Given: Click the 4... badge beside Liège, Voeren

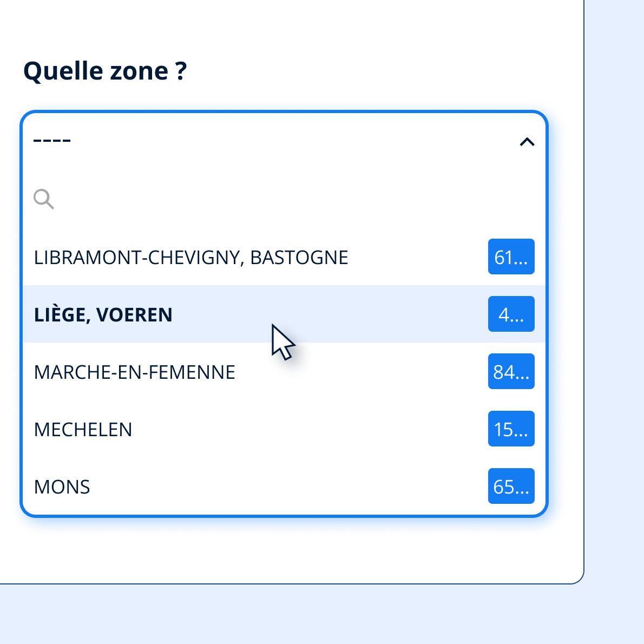Looking at the screenshot, I should click(x=511, y=314).
